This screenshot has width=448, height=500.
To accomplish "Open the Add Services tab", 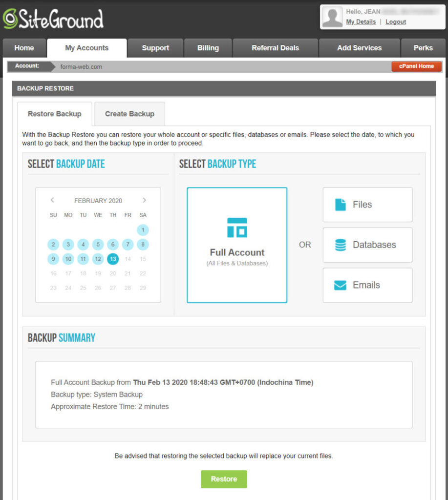I will 359,48.
